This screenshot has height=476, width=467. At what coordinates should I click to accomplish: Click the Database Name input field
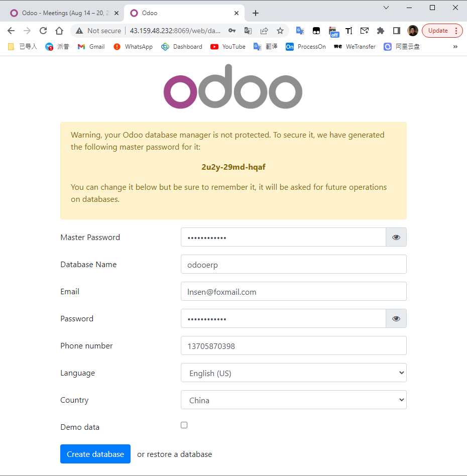(x=293, y=265)
